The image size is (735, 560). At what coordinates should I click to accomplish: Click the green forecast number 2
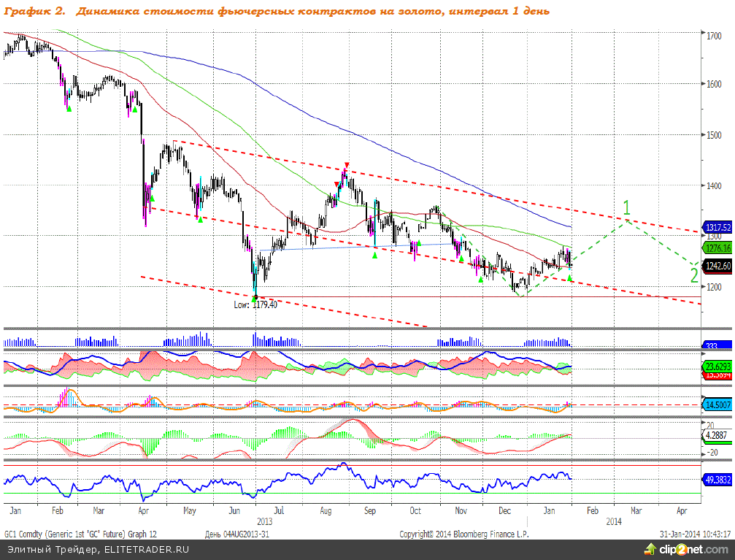coord(694,275)
